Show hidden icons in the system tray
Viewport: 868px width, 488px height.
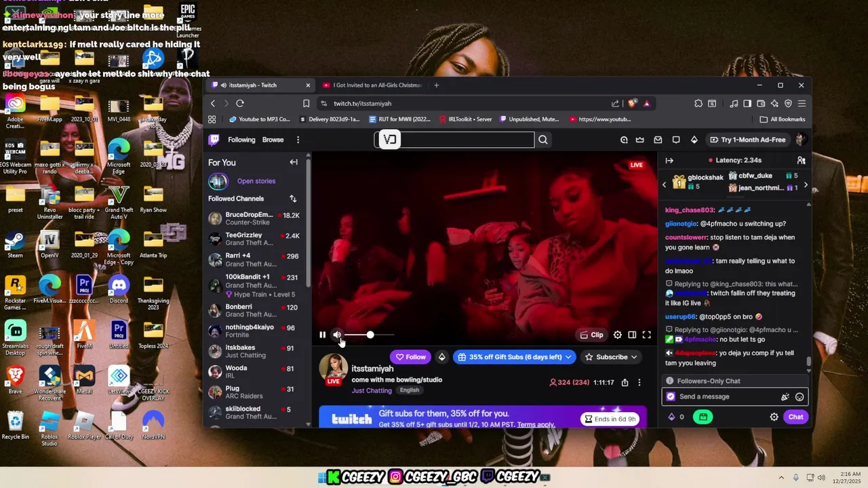[781, 478]
